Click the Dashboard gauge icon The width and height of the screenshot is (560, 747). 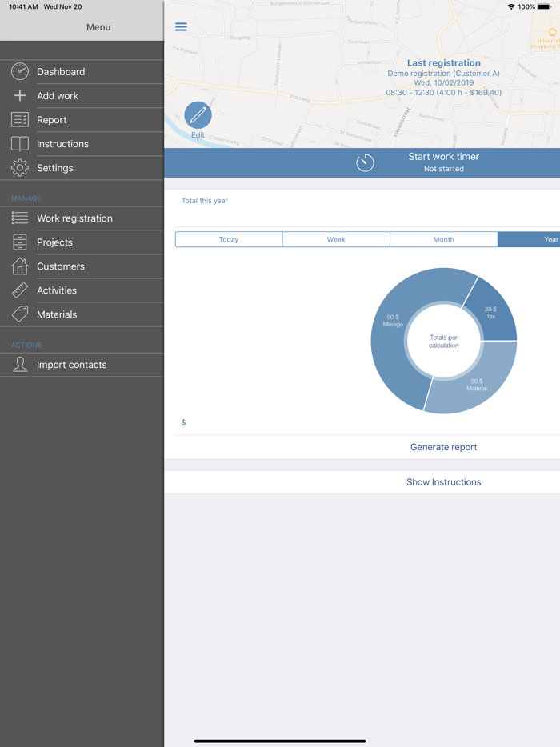click(x=20, y=71)
